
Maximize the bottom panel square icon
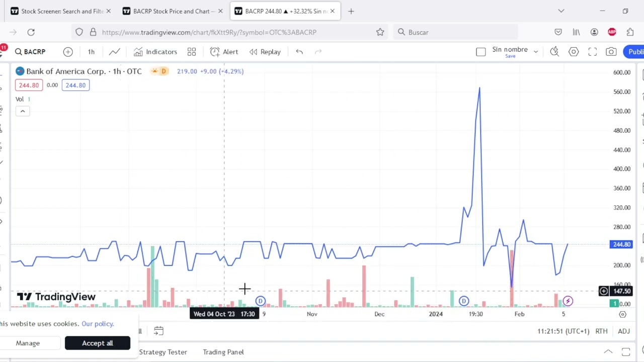coord(626,352)
